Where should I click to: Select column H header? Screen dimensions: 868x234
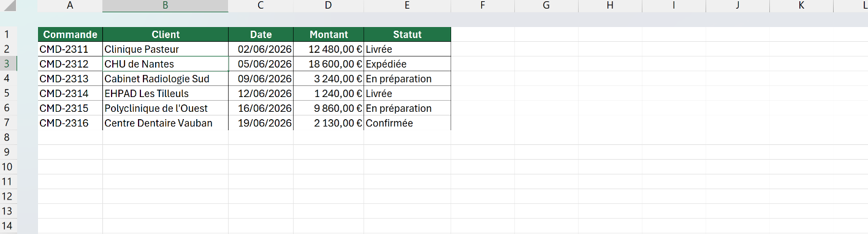point(610,6)
